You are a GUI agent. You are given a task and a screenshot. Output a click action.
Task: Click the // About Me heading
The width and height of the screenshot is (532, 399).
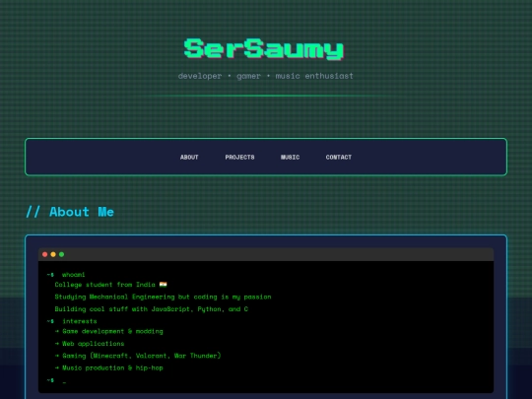pyautogui.click(x=70, y=212)
